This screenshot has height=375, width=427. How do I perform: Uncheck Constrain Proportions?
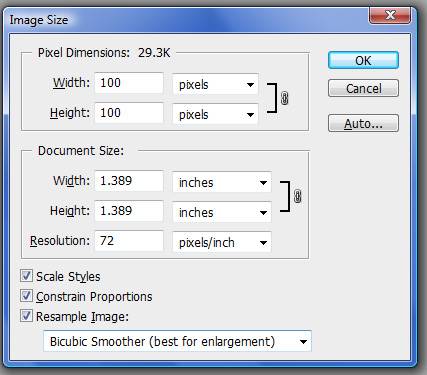click(x=26, y=296)
